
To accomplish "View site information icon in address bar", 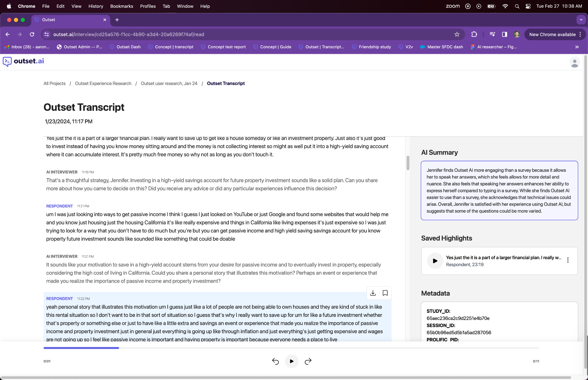I will coord(47,34).
